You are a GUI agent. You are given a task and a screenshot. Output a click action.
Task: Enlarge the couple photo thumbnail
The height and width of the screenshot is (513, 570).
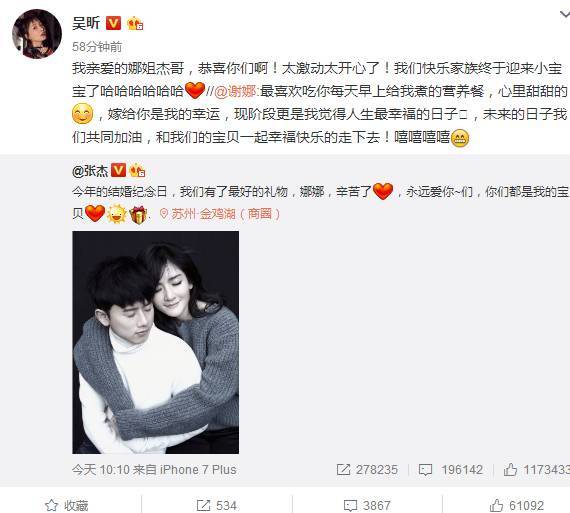click(156, 342)
